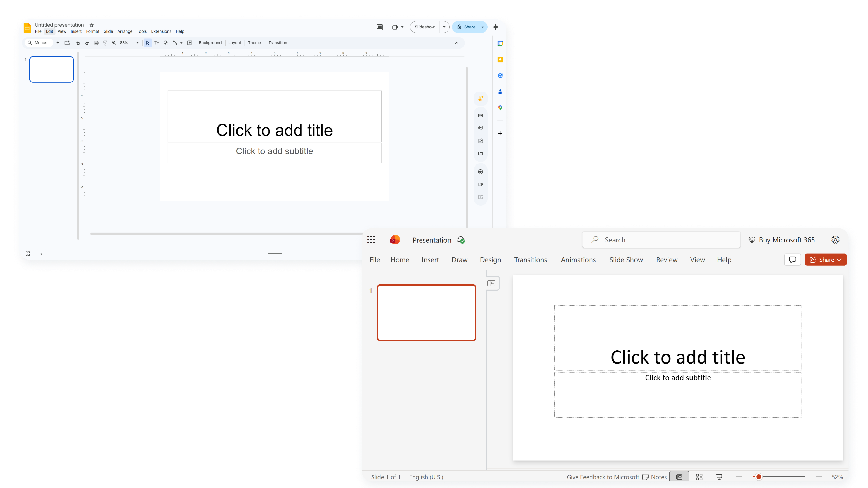Click the Slide Sorter view icon in PowerPoint
Viewport: 868px width, 488px height.
click(x=699, y=476)
